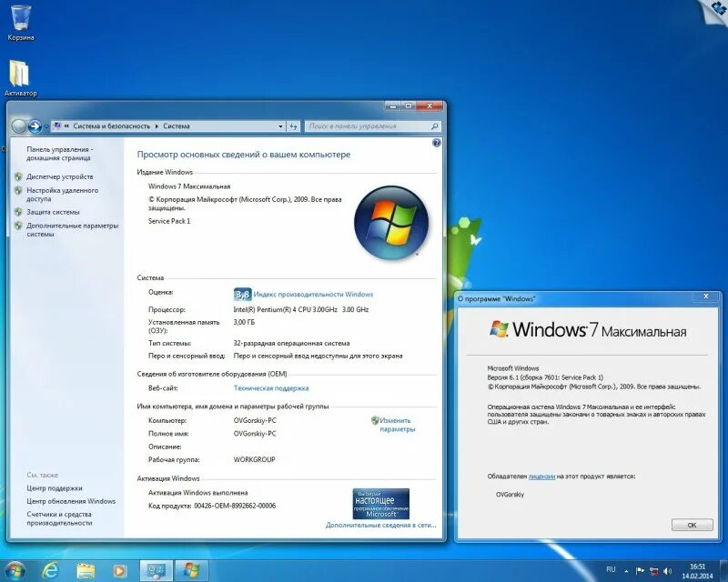Launch Internet Explorer from taskbar

point(51,570)
